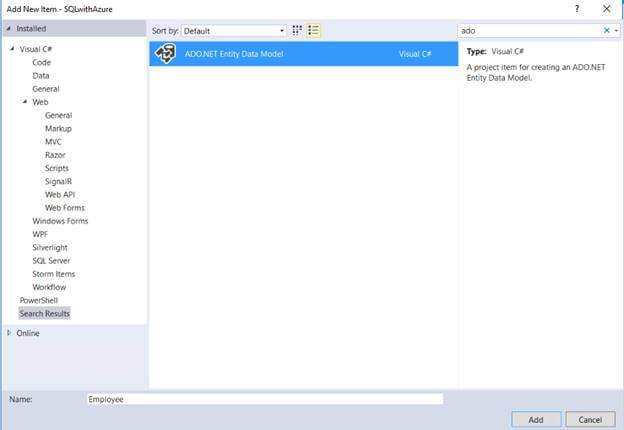This screenshot has height=430, width=624.
Task: Click the Visual C# tree label
Action: coord(36,49)
